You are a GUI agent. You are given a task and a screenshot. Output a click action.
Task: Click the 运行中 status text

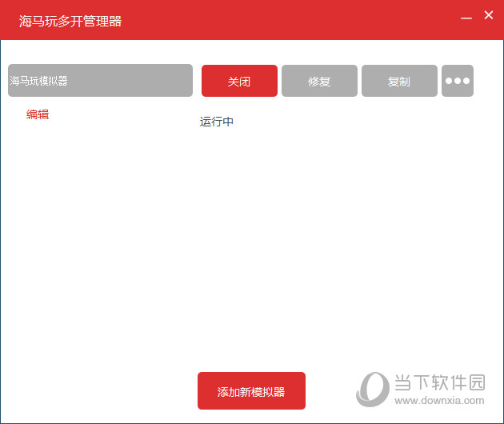coord(217,122)
